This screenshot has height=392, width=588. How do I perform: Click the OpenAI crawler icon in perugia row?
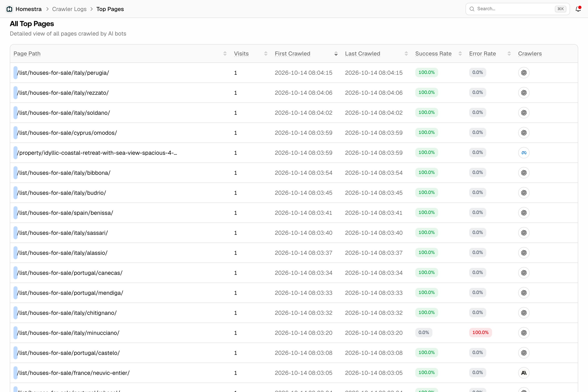tap(524, 73)
